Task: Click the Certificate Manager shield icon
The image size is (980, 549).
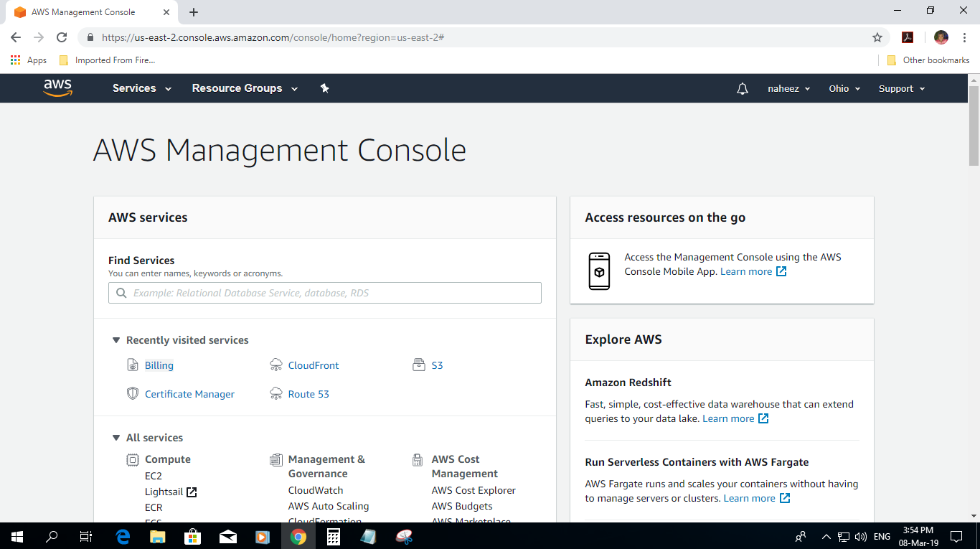Action: [x=132, y=394]
